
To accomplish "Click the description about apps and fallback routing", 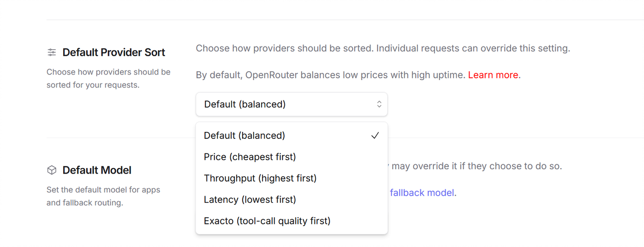I will coord(103,196).
